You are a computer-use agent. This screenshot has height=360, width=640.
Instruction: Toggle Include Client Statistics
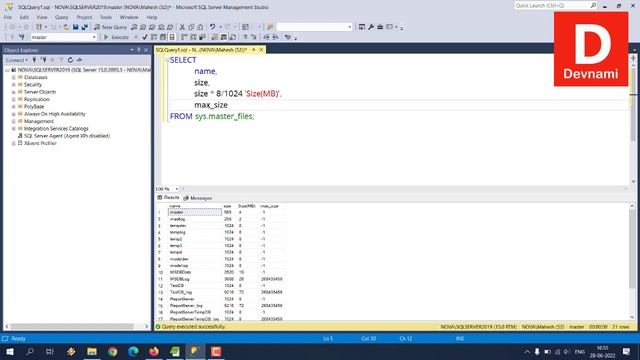pyautogui.click(x=202, y=37)
